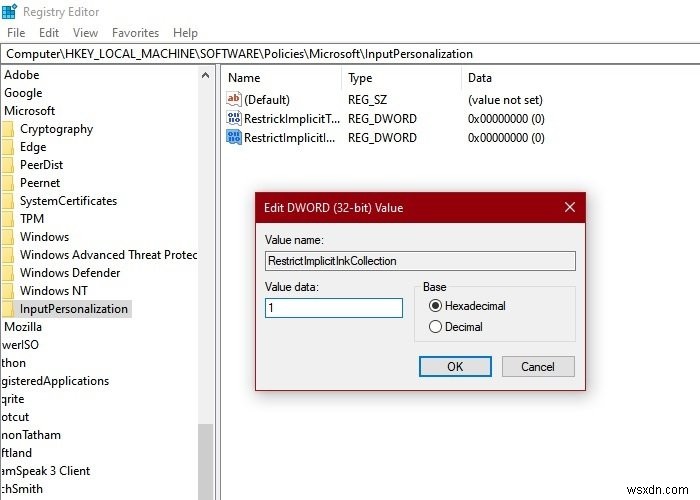Select the Cryptography key label
The width and height of the screenshot is (700, 500).
tap(57, 129)
